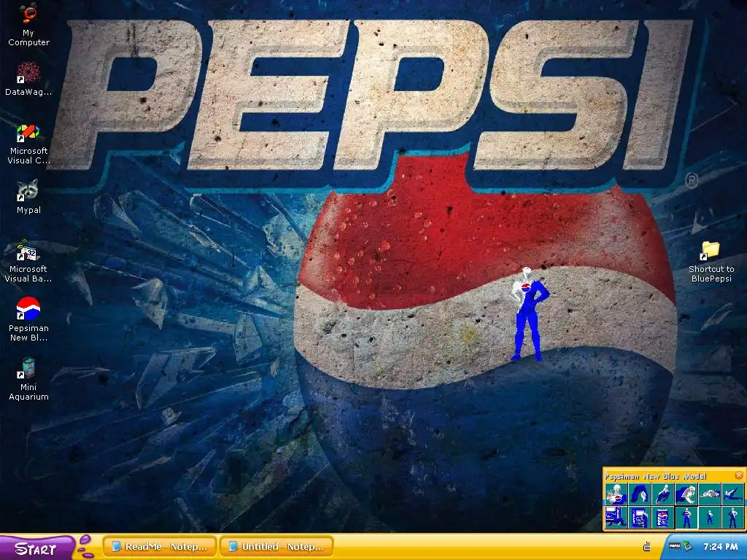Choose the diving Pepsiman pose in third top cell

coord(662,494)
